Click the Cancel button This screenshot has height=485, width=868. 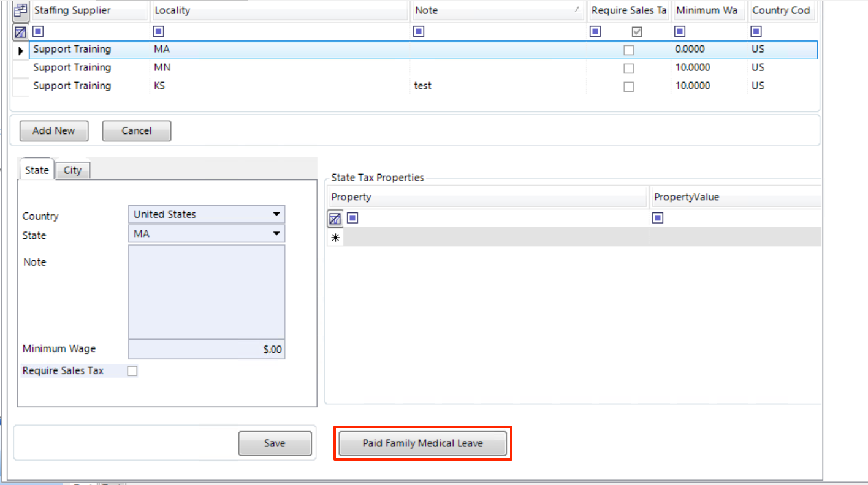tap(137, 130)
